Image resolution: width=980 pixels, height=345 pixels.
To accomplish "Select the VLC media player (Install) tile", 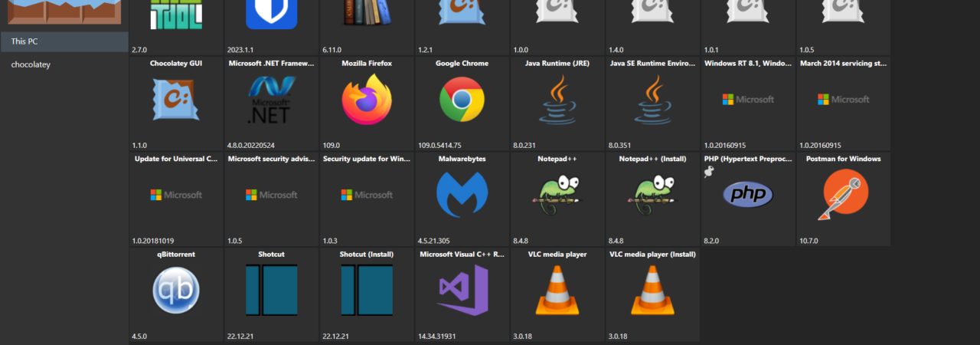I will pyautogui.click(x=652, y=294).
